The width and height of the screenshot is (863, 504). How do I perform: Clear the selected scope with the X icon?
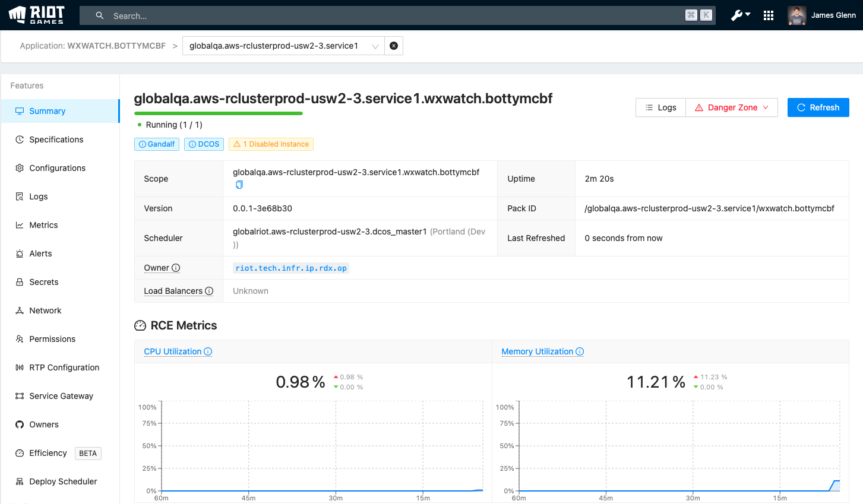(x=394, y=46)
